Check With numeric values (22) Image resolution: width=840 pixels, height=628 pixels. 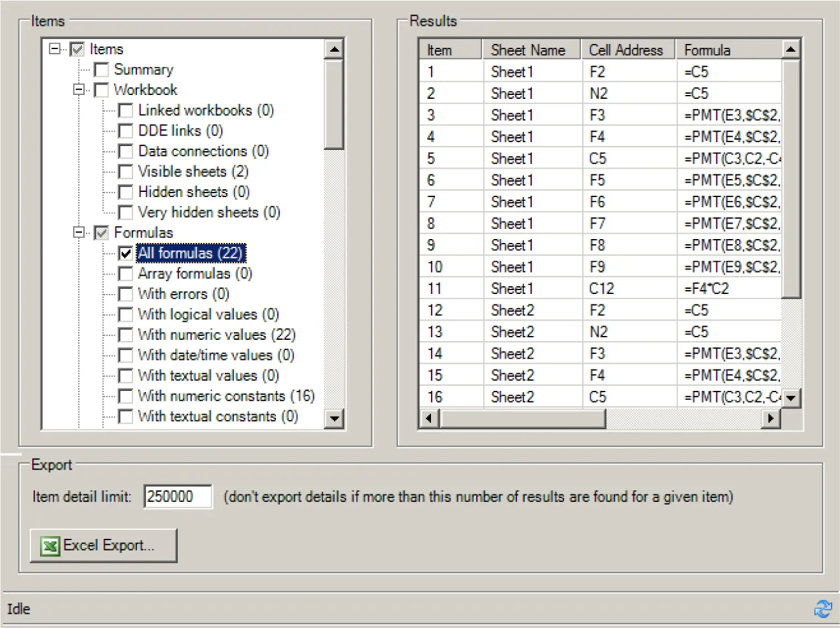pyautogui.click(x=125, y=335)
